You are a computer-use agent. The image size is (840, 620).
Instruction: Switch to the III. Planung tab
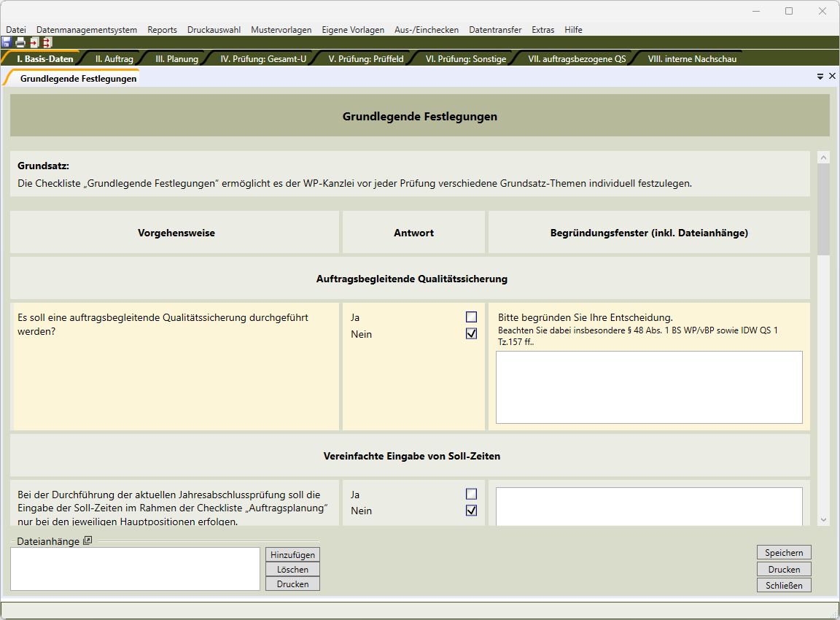pos(176,59)
